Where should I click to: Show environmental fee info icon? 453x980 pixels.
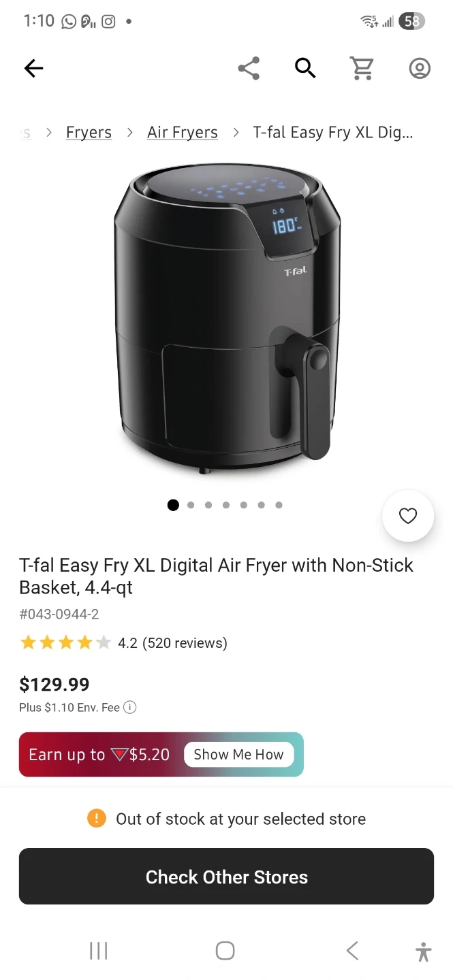[x=130, y=707]
